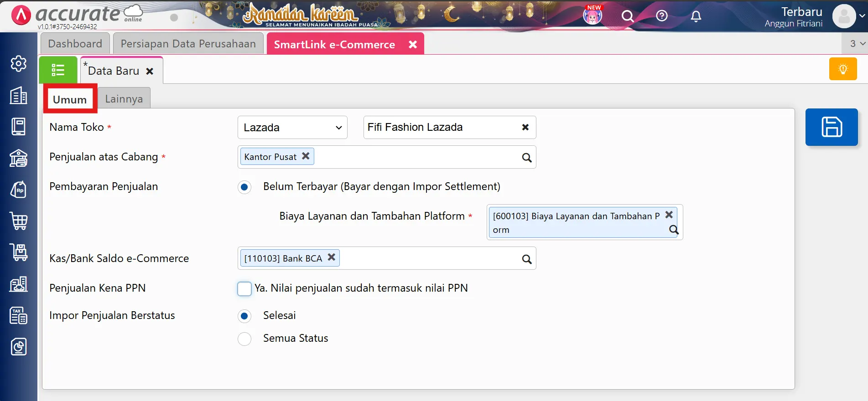Screen dimensions: 868x401
Task: Click the orange lightbulb tips button
Action: (843, 69)
